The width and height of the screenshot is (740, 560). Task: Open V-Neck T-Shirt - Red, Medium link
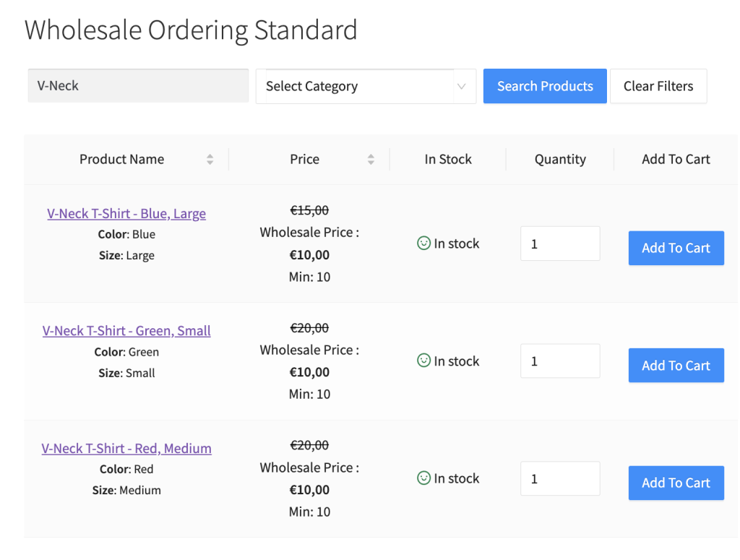[x=126, y=449]
